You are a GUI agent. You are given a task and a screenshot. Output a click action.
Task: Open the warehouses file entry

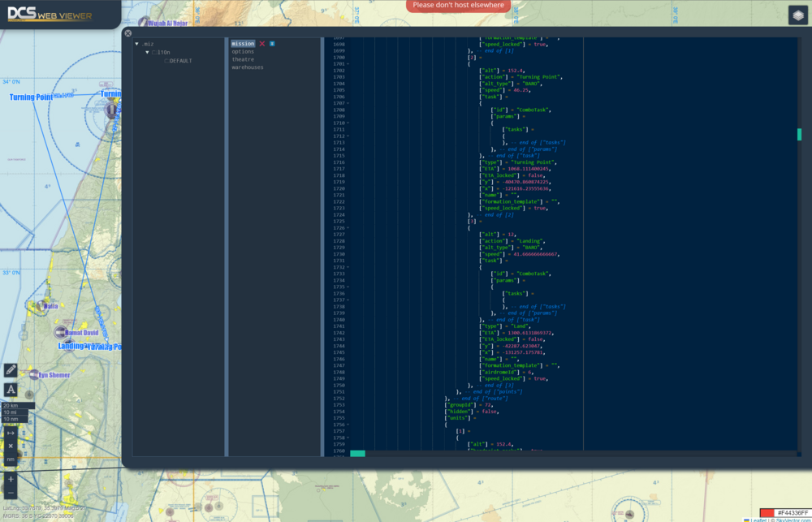coord(247,67)
